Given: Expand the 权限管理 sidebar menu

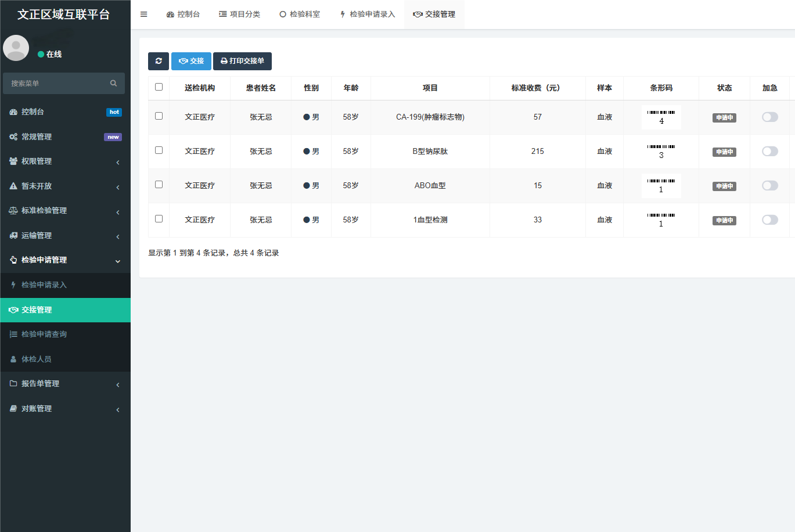Looking at the screenshot, I should click(x=36, y=161).
